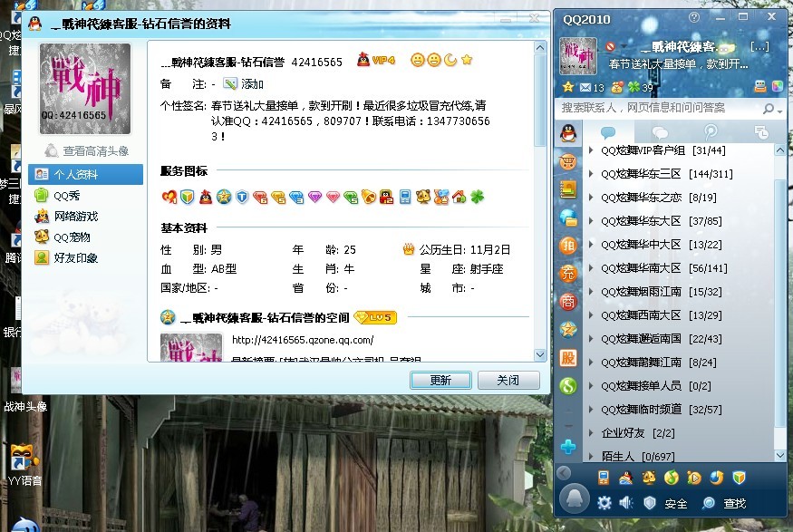
Task: Click QQ2010 help question icon
Action: [x=694, y=17]
